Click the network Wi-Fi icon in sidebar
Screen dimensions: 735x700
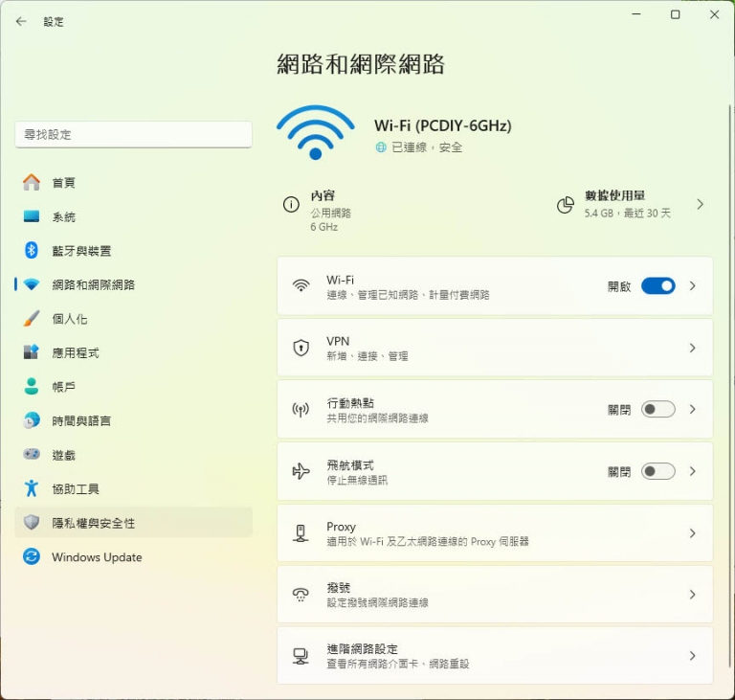32,284
